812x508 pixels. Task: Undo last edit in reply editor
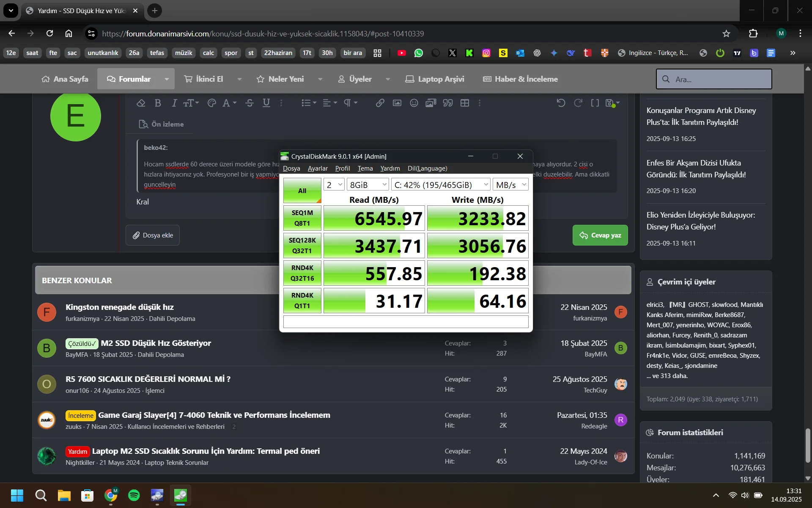[561, 103]
